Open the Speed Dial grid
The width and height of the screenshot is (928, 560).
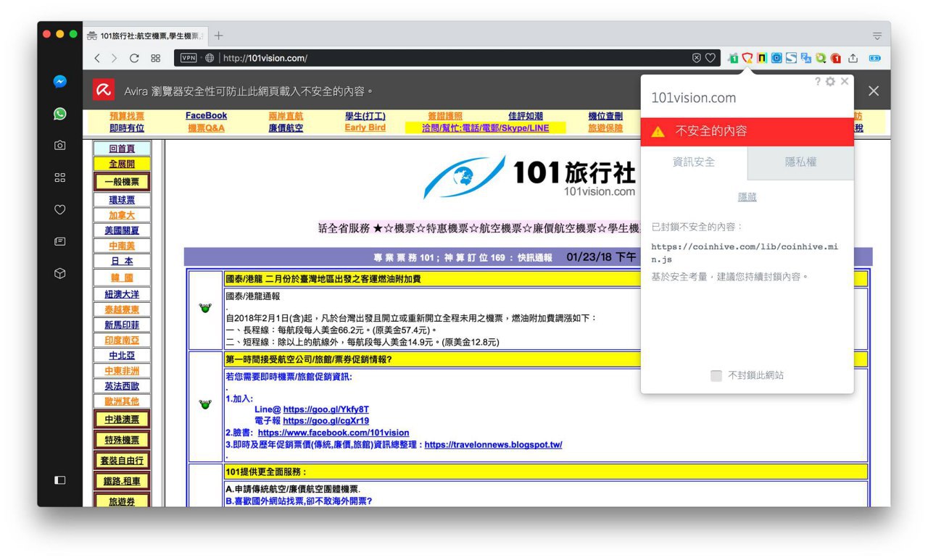[x=156, y=58]
